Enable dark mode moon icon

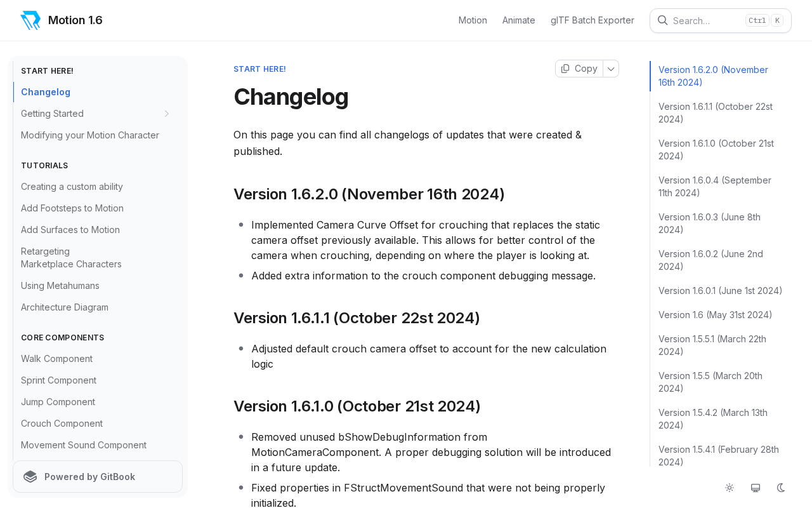pyautogui.click(x=781, y=488)
